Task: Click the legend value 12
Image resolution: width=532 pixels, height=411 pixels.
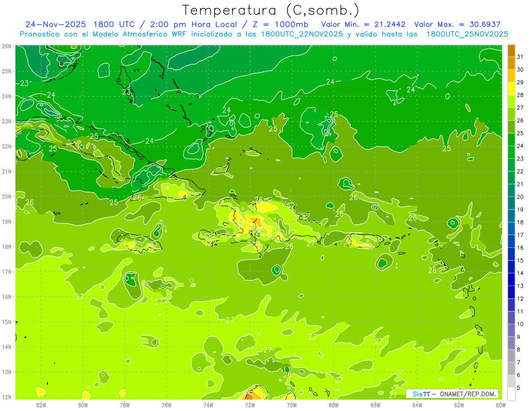Action: pyautogui.click(x=520, y=298)
